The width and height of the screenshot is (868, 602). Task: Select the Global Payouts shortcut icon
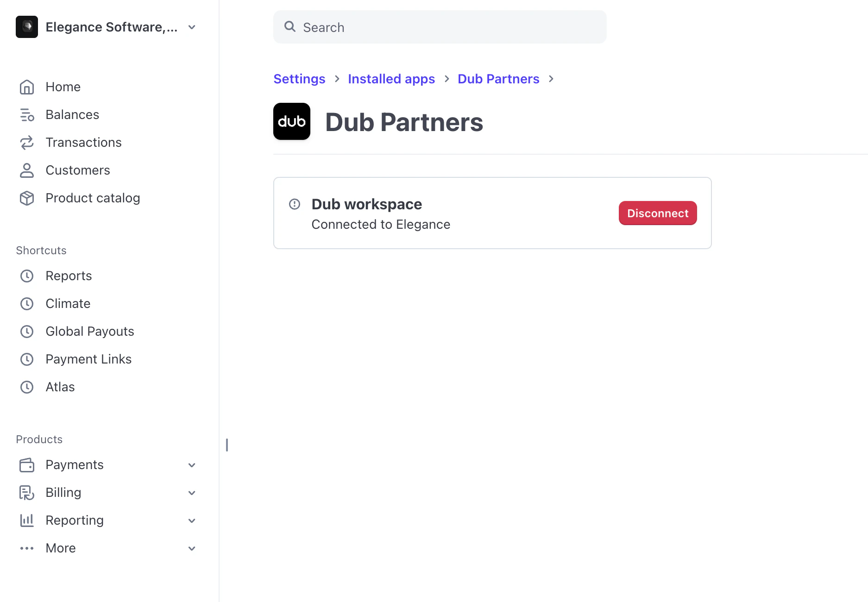(27, 331)
